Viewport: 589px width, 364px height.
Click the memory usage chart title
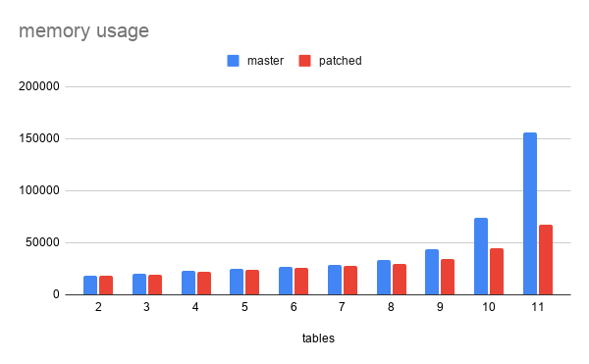83,30
